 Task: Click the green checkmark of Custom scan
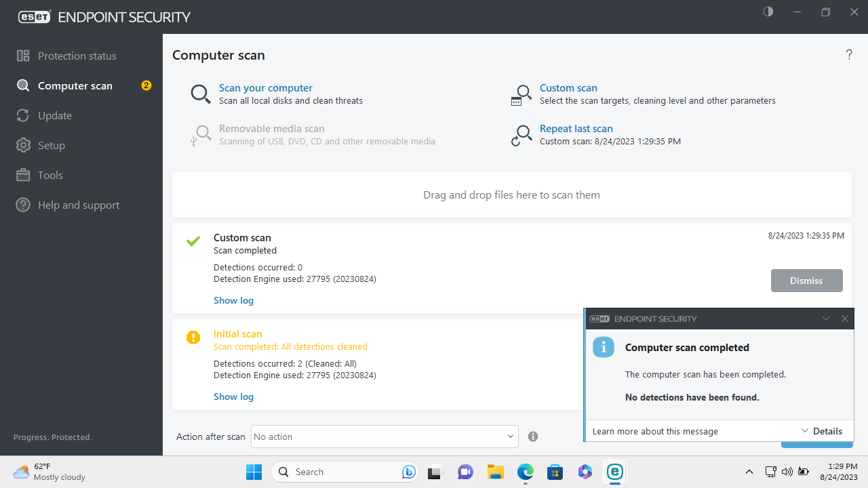[193, 241]
